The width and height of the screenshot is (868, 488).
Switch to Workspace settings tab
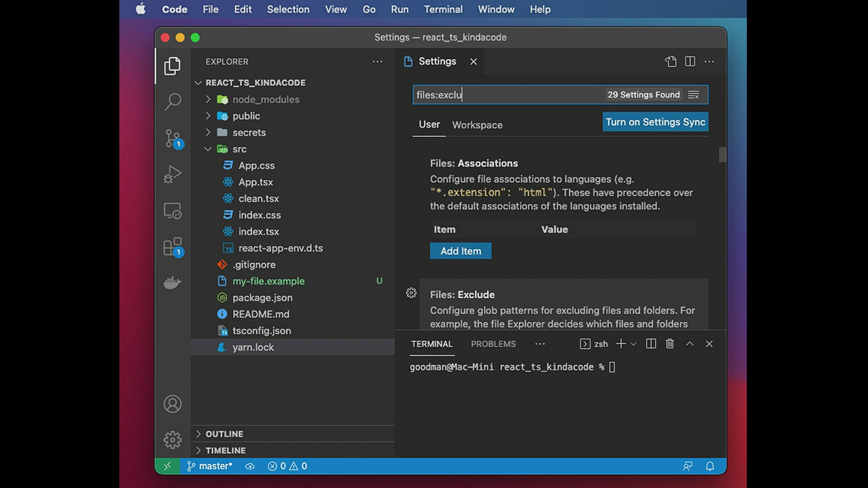[477, 125]
